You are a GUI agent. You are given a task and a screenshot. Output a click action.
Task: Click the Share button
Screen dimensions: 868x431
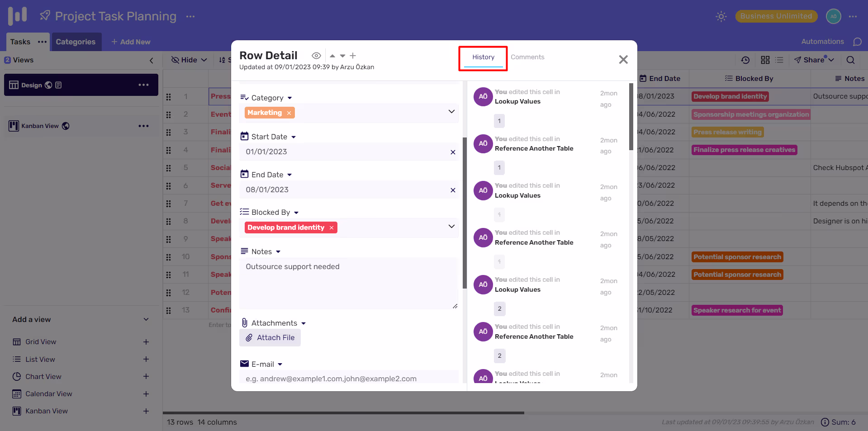coord(814,60)
